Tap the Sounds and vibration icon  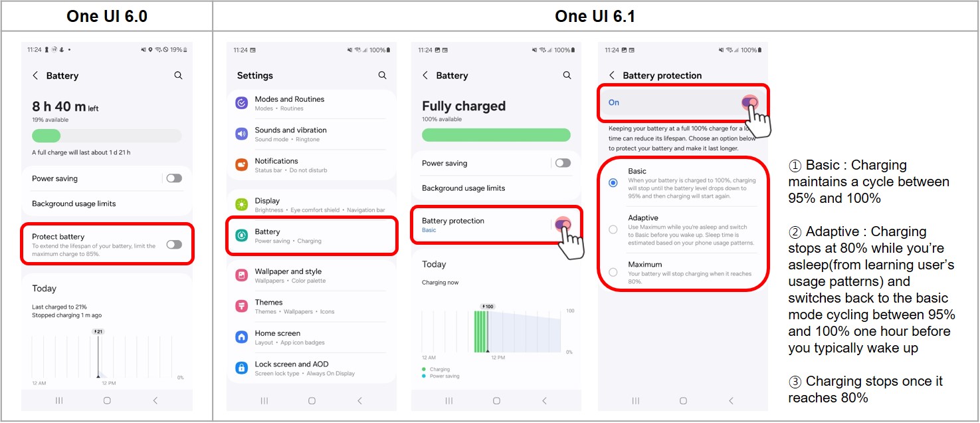point(241,134)
